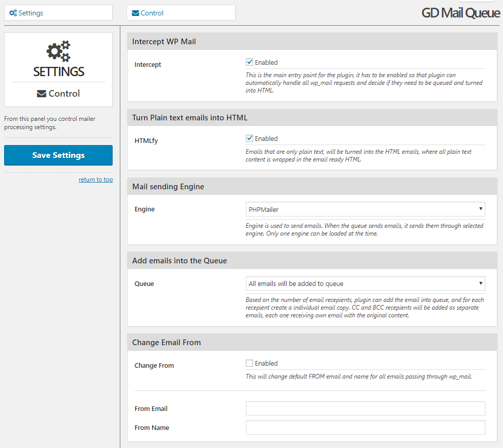Select the Change Email From section header
The height and width of the screenshot is (448, 503).
[x=167, y=342]
